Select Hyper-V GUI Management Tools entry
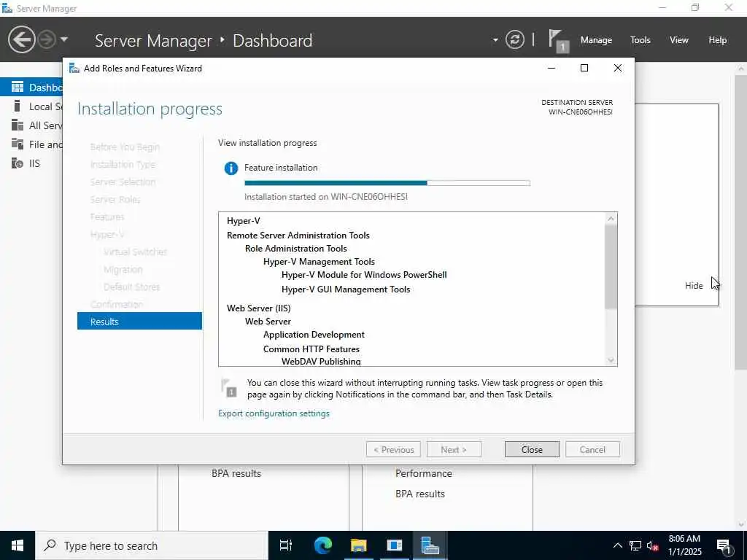 tap(346, 289)
